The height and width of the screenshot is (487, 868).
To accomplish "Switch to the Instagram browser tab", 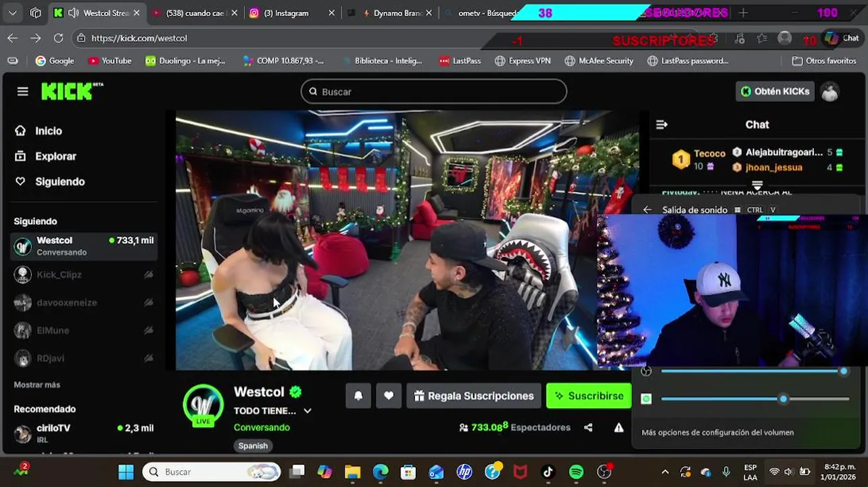I will [291, 13].
